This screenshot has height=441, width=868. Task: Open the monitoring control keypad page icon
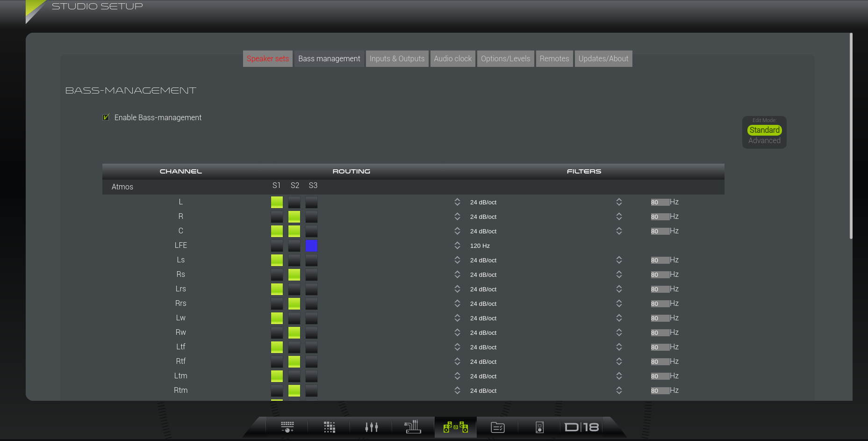(x=287, y=427)
